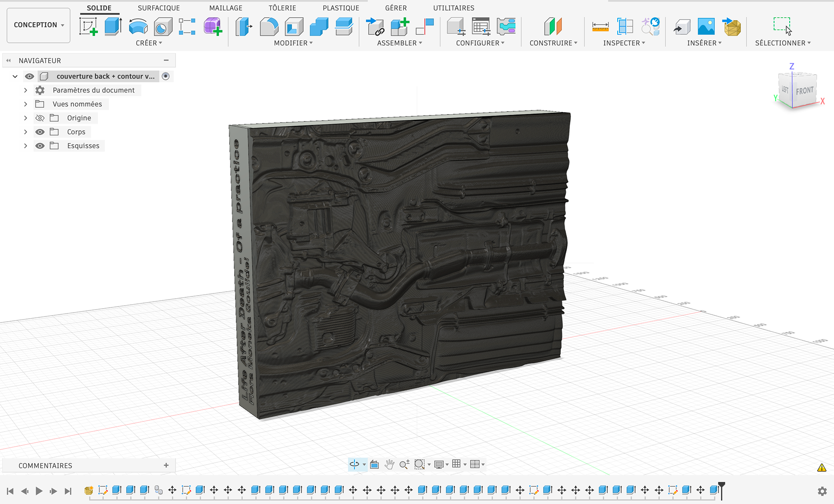Click the Insert canvas image icon
The width and height of the screenshot is (834, 504).
click(x=706, y=26)
